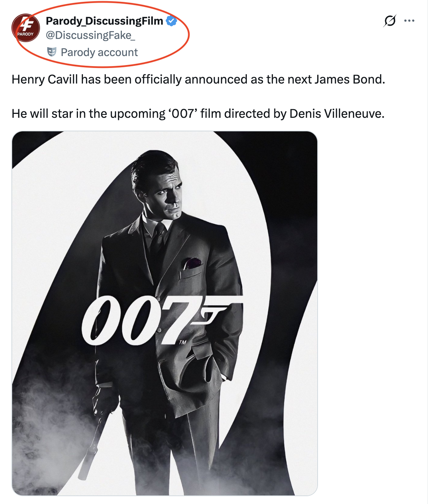This screenshot has width=428, height=504.
Task: Open Parody_DiscussingFilm display name link
Action: (104, 21)
